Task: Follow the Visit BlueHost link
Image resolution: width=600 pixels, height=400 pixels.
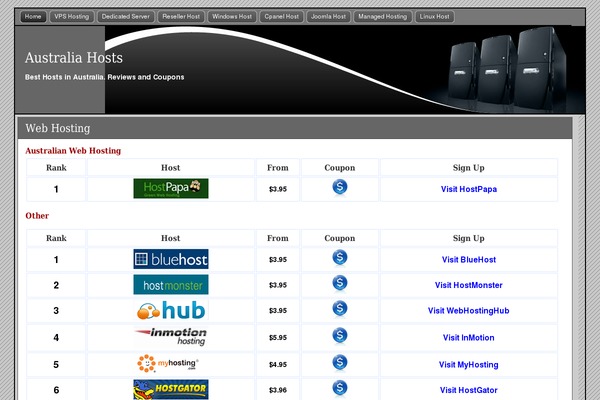Action: pyautogui.click(x=469, y=260)
